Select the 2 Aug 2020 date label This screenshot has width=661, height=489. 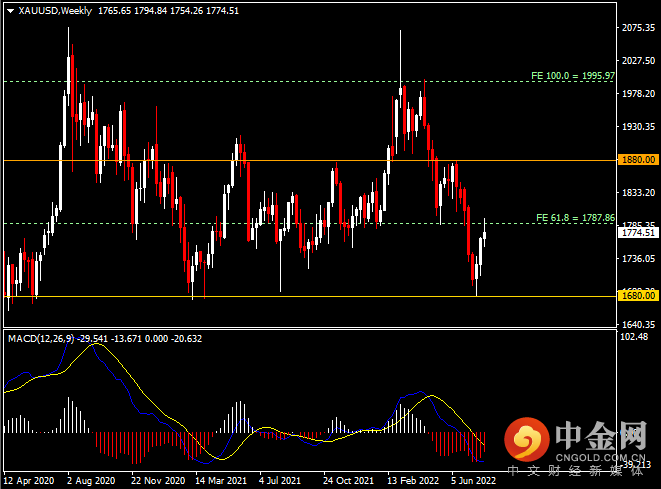pos(91,481)
